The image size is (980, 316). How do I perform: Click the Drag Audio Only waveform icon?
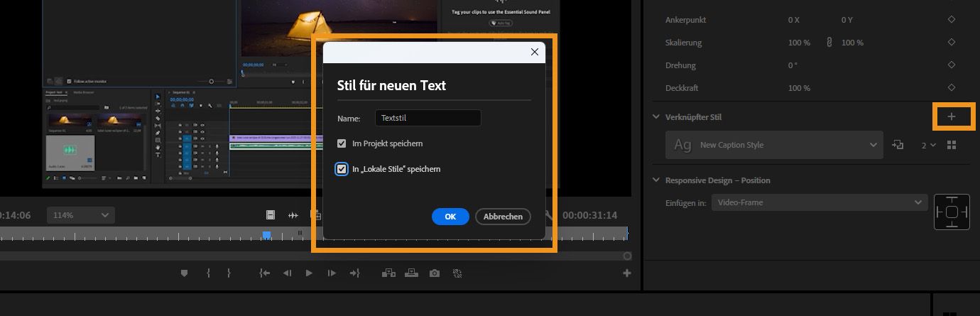coord(293,215)
